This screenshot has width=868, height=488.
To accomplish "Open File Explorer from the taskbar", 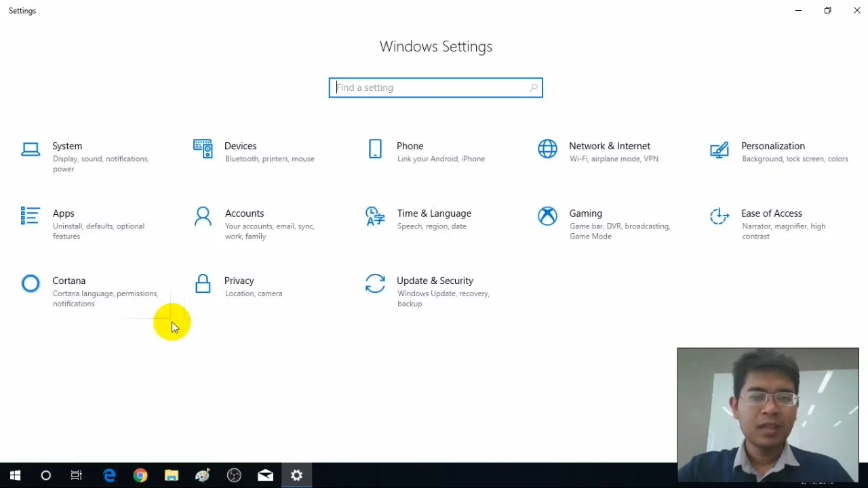I will (x=172, y=475).
